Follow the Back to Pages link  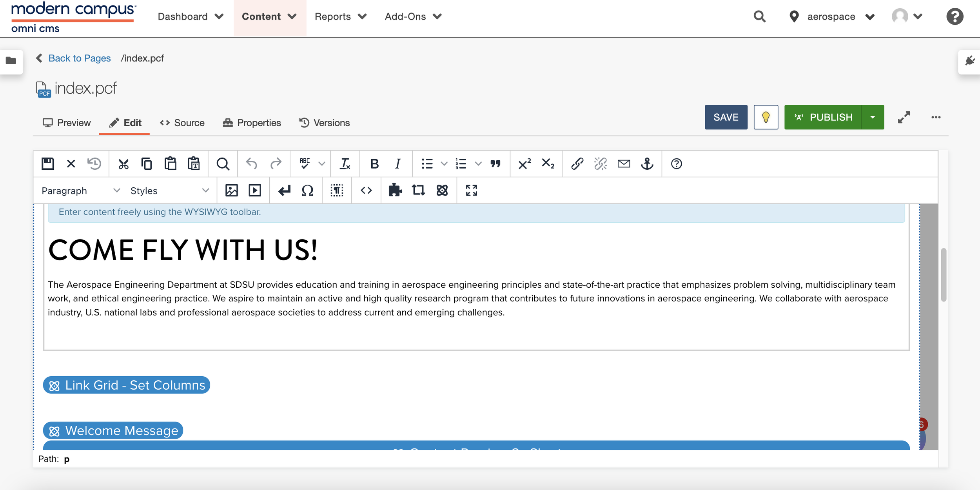click(x=79, y=58)
